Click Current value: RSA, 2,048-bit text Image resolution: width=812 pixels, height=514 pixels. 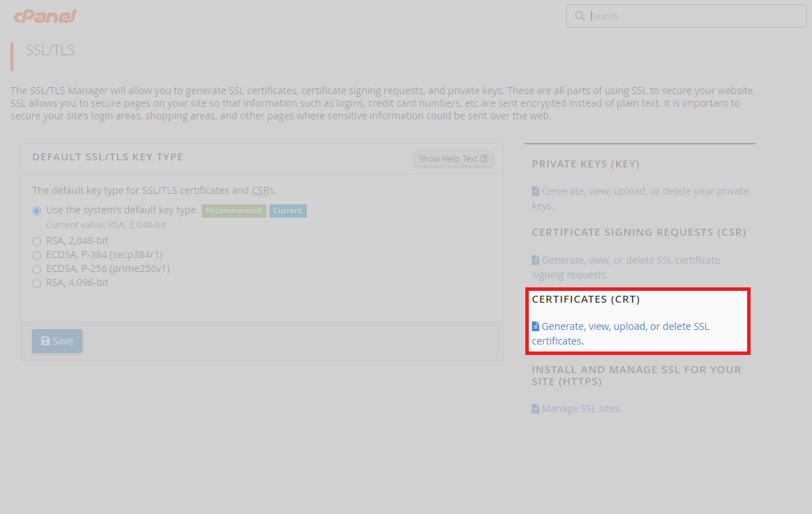pyautogui.click(x=105, y=225)
